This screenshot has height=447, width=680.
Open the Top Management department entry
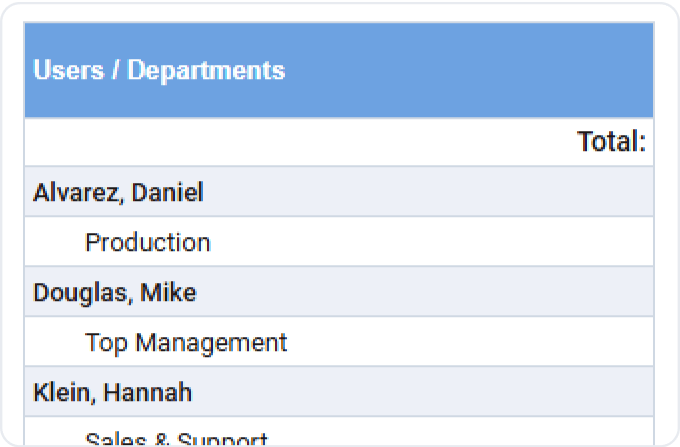(x=186, y=342)
